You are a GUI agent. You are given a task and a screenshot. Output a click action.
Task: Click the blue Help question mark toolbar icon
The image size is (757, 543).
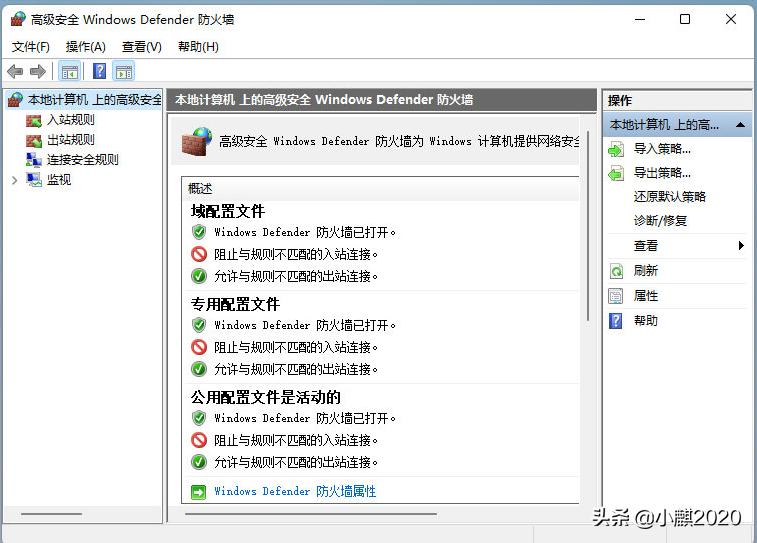(99, 71)
